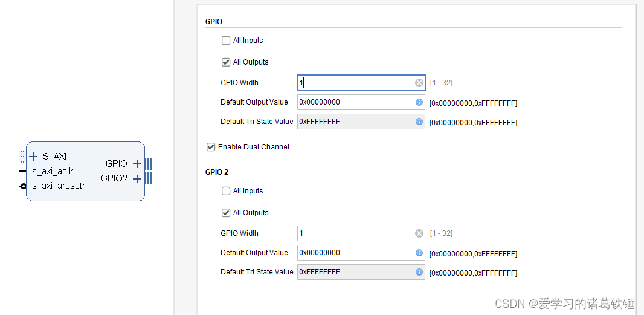This screenshot has width=644, height=315.
Task: Open info icon for GPIO 2 Default Output Value
Action: point(419,253)
